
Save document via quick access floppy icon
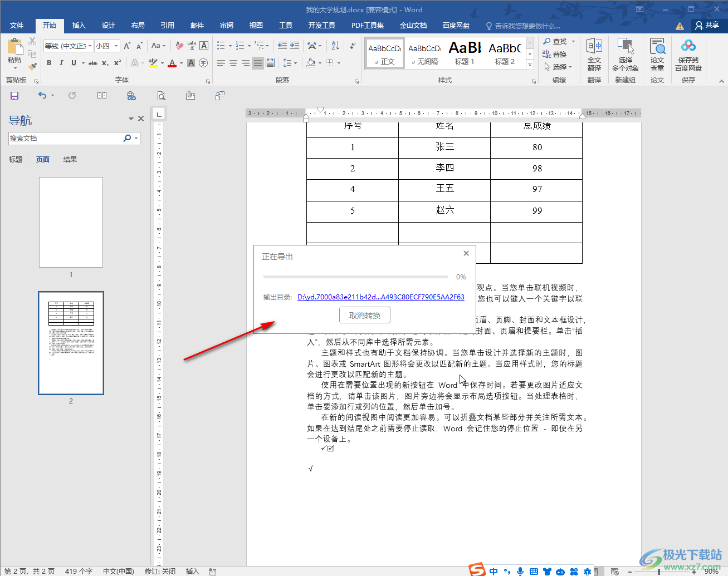coord(14,96)
